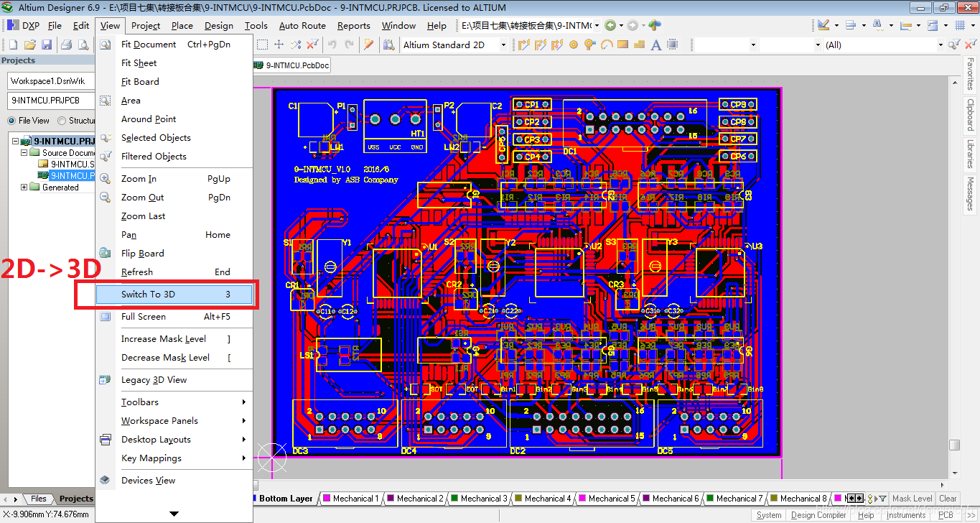Screen dimensions: 980x523
Task: Collapse the Source Documents folder
Action: tap(24, 153)
